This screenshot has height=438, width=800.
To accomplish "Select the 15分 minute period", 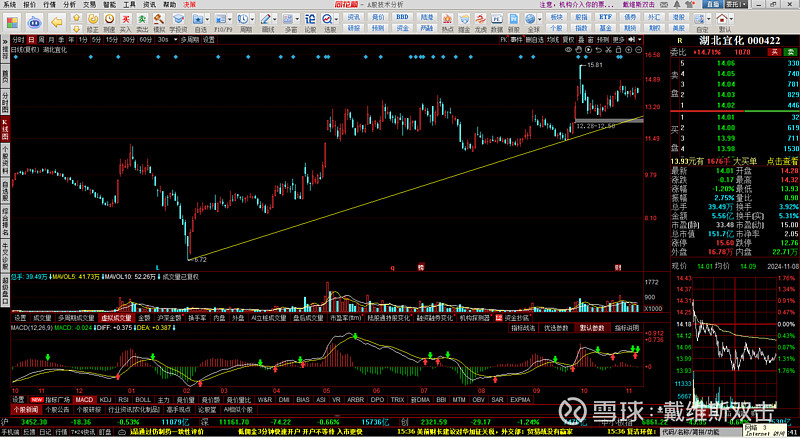I will (x=112, y=39).
